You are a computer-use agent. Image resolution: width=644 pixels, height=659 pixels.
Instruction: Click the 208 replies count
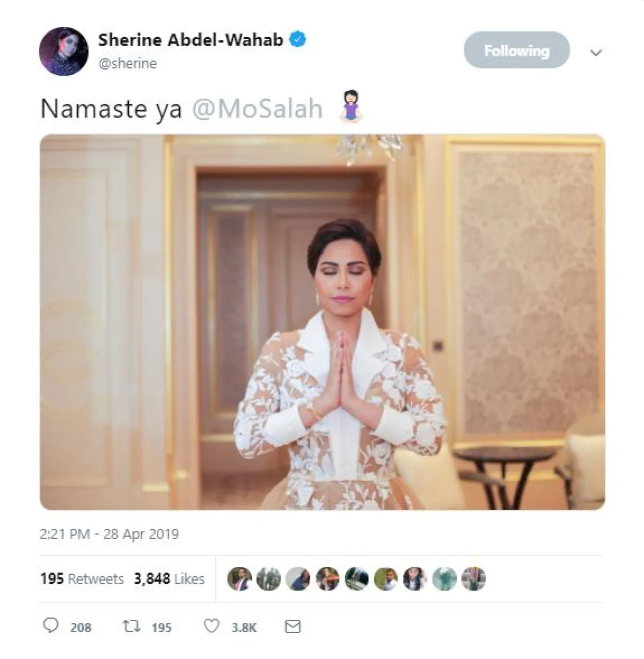80,627
